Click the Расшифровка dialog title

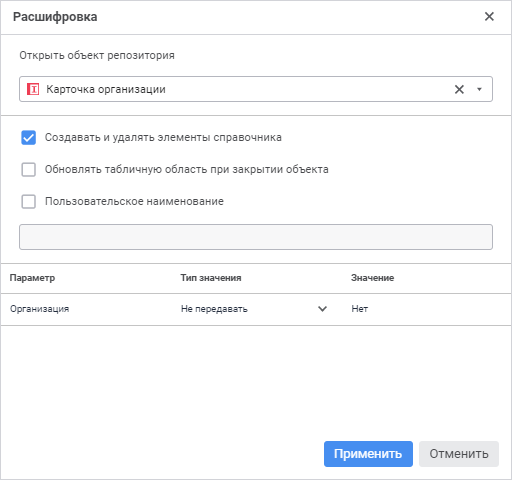55,17
